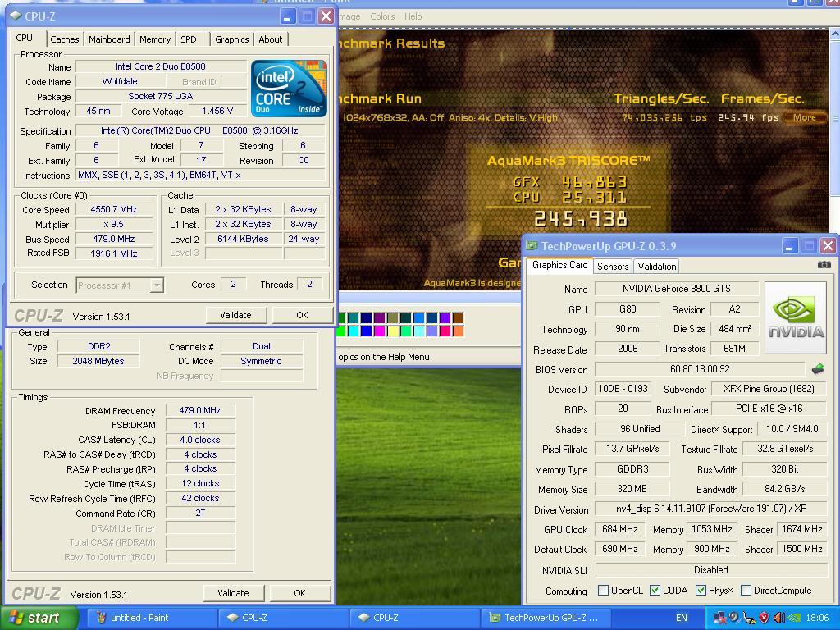
Task: Click the CPU name Intel Core 2 Duo E8500
Action: tap(160, 66)
